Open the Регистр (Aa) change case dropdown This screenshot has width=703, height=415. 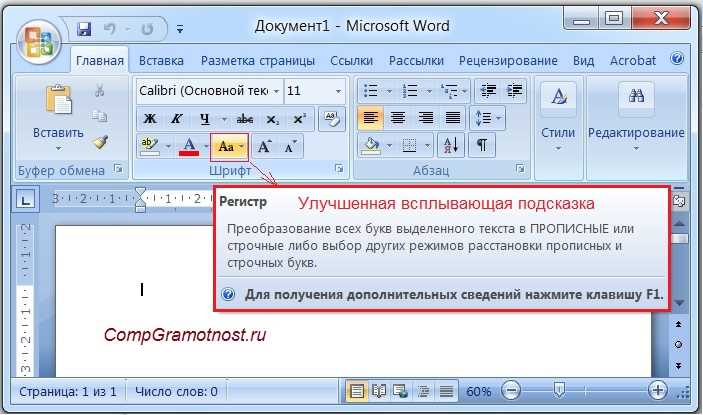[229, 147]
